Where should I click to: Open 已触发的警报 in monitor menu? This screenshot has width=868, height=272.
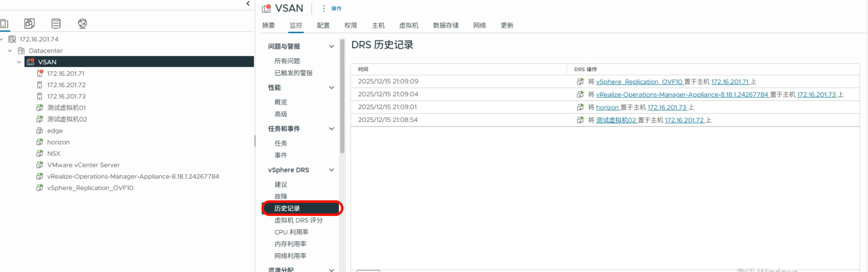293,73
